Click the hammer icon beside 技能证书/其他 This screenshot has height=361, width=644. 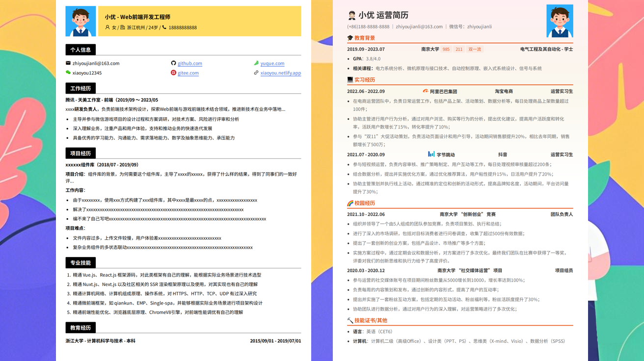(x=350, y=320)
